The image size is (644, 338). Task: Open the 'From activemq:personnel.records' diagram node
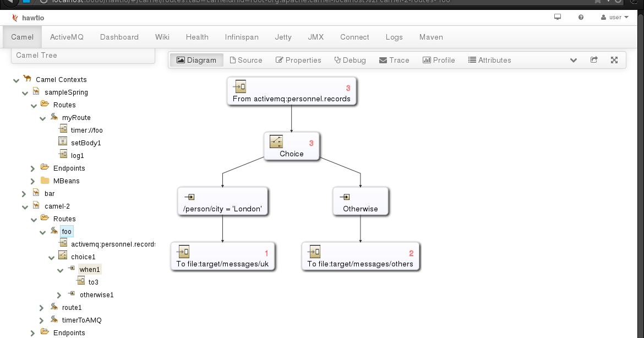291,91
